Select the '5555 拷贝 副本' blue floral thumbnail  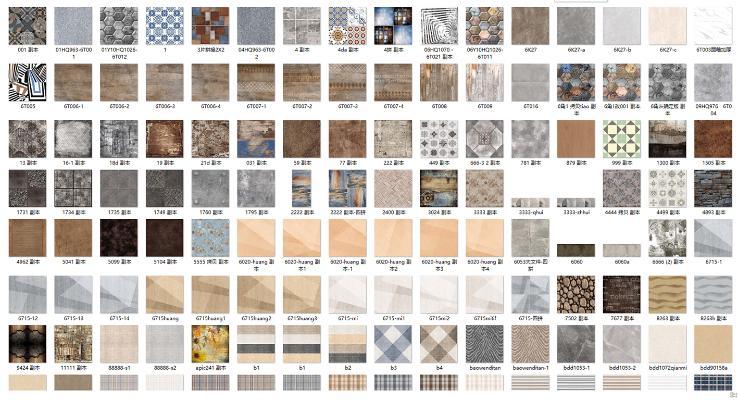coord(210,238)
